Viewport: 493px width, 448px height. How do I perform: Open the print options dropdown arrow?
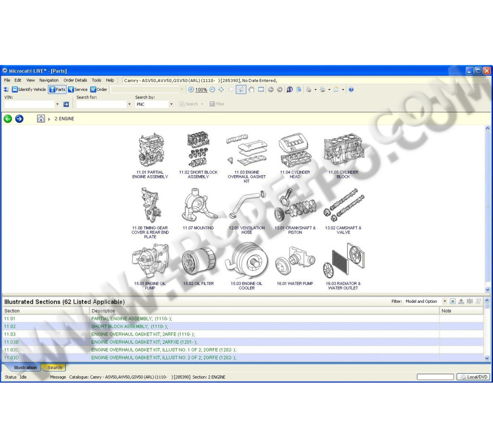click(316, 90)
